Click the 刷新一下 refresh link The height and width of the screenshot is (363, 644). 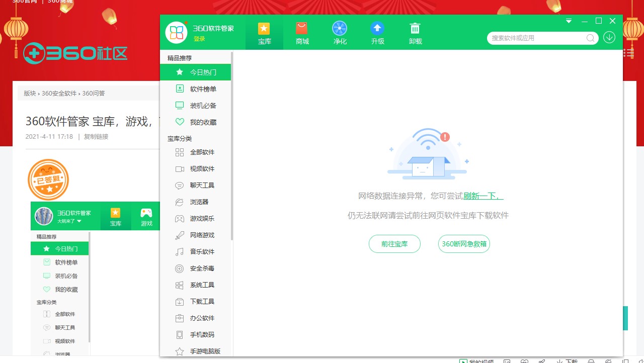483,196
